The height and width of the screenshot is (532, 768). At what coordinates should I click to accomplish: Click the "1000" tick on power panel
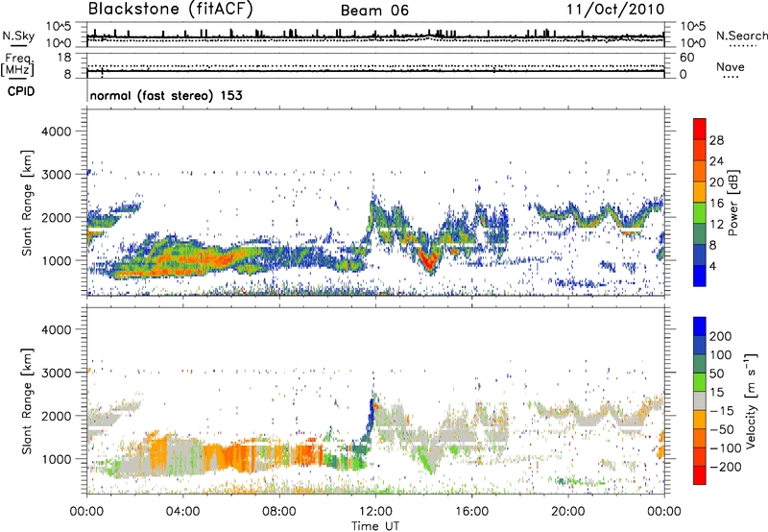tap(56, 260)
